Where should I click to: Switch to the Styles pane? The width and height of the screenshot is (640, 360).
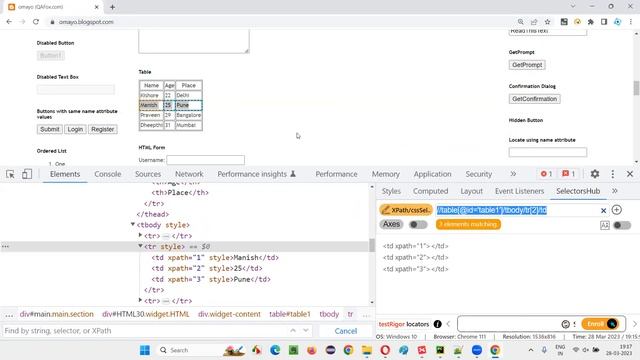[391, 191]
